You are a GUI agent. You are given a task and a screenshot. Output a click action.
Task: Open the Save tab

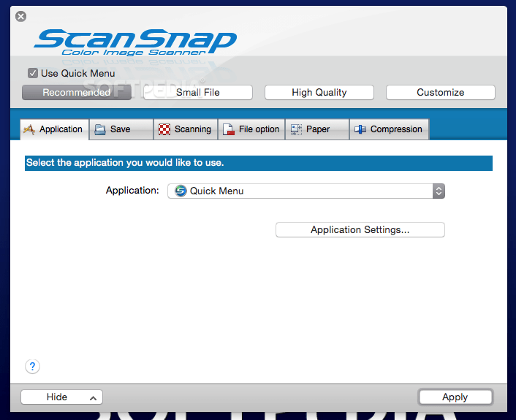121,129
